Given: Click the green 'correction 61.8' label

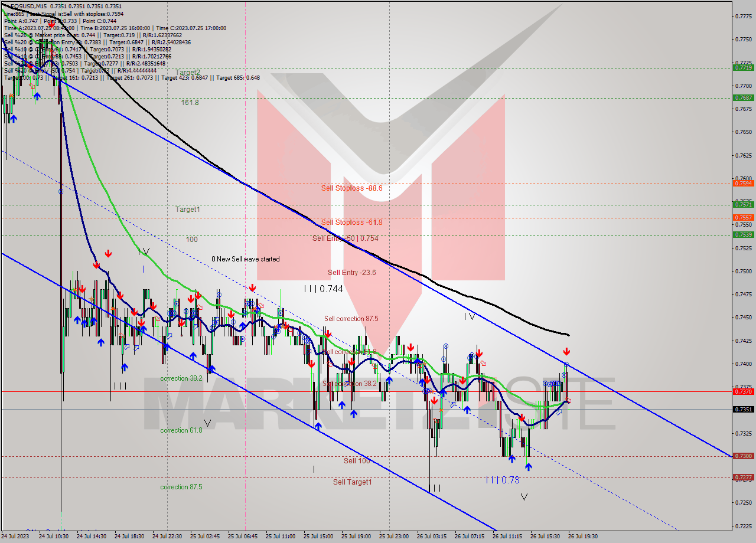Looking at the screenshot, I should click(x=181, y=431).
